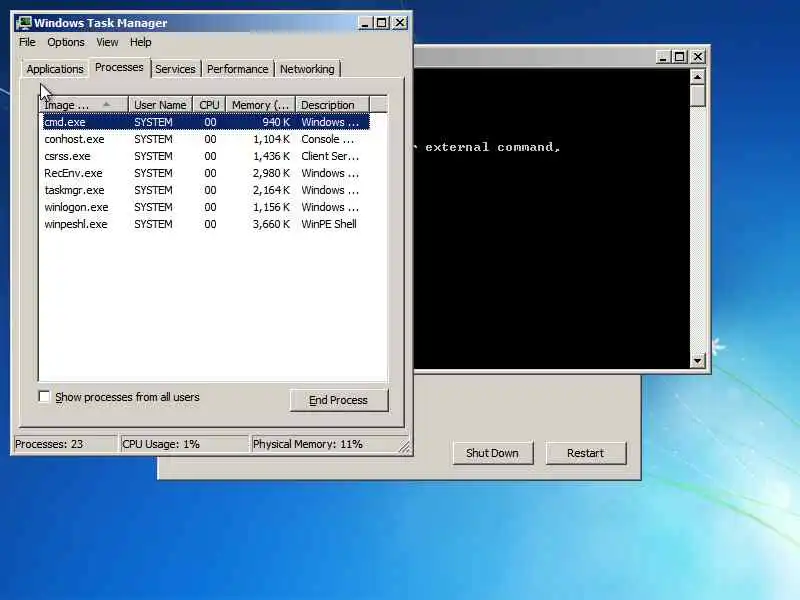
Task: Switch to the Applications tab
Action: pyautogui.click(x=55, y=69)
